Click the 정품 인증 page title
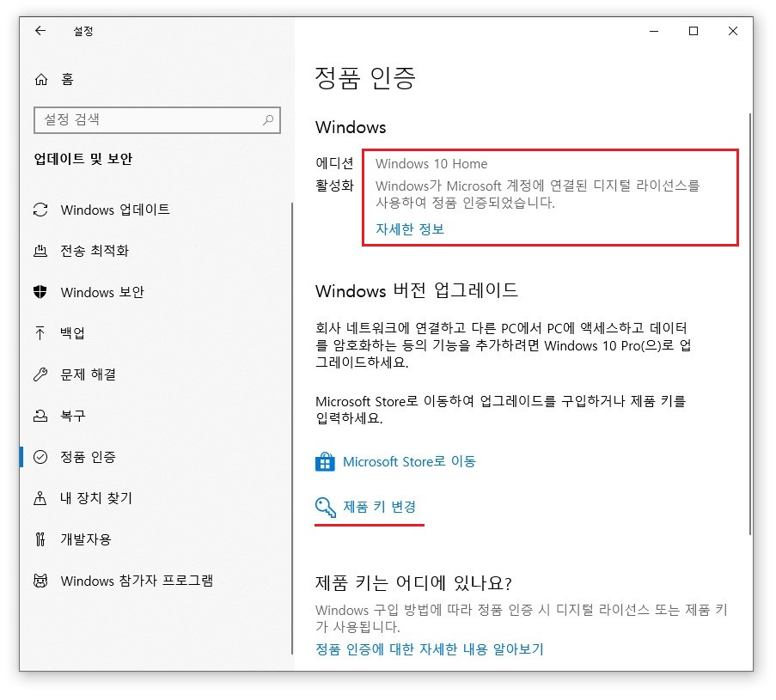The height and width of the screenshot is (700, 776). (x=365, y=78)
